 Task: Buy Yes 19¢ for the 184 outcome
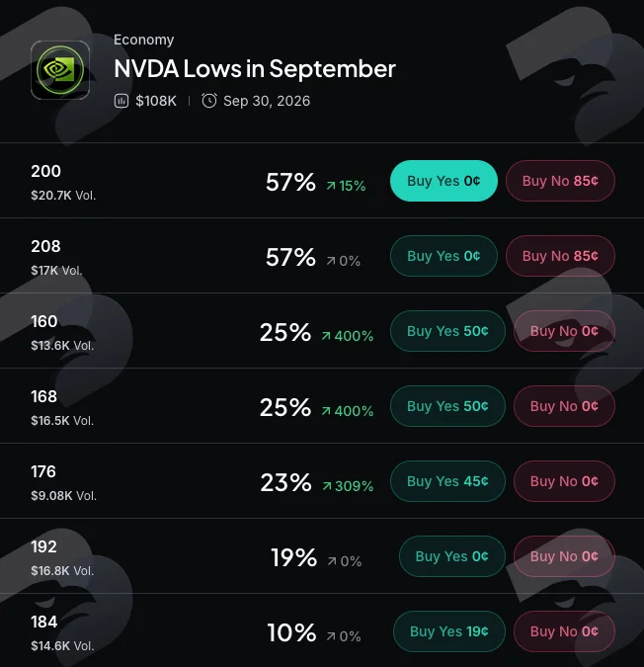click(x=449, y=631)
